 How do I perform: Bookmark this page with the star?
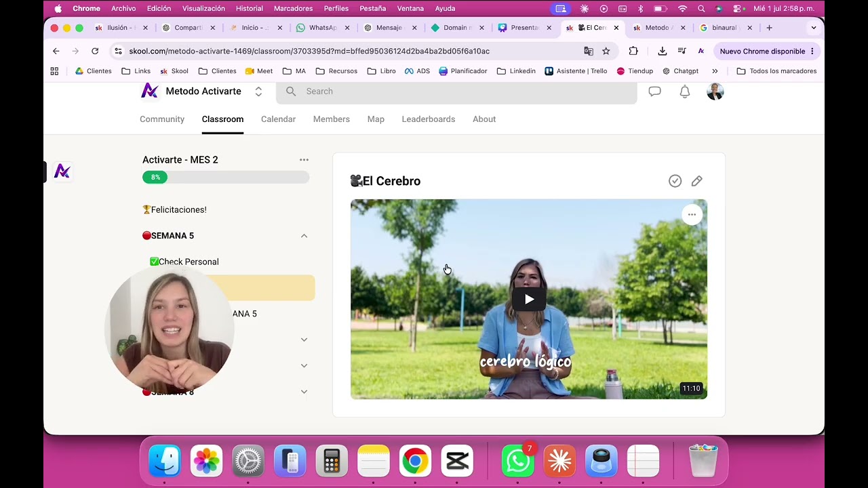click(x=606, y=51)
